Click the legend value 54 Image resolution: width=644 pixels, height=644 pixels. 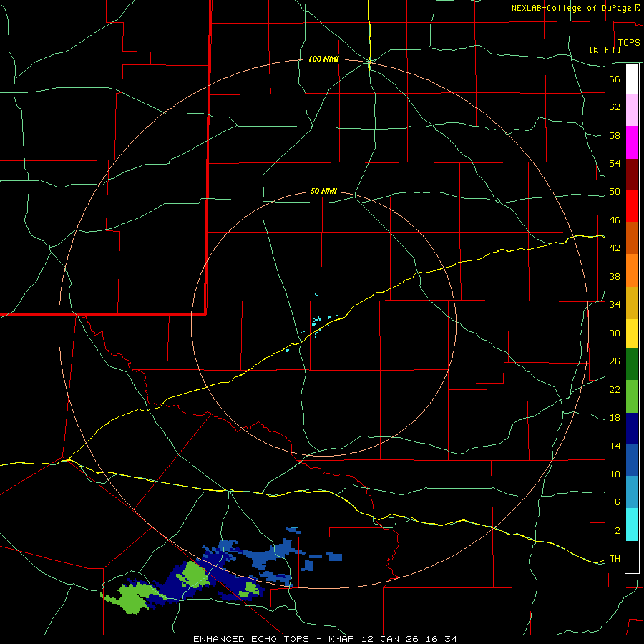coord(615,163)
